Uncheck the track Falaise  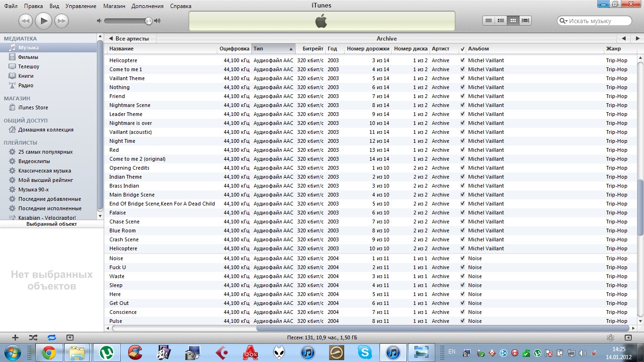[x=462, y=213]
